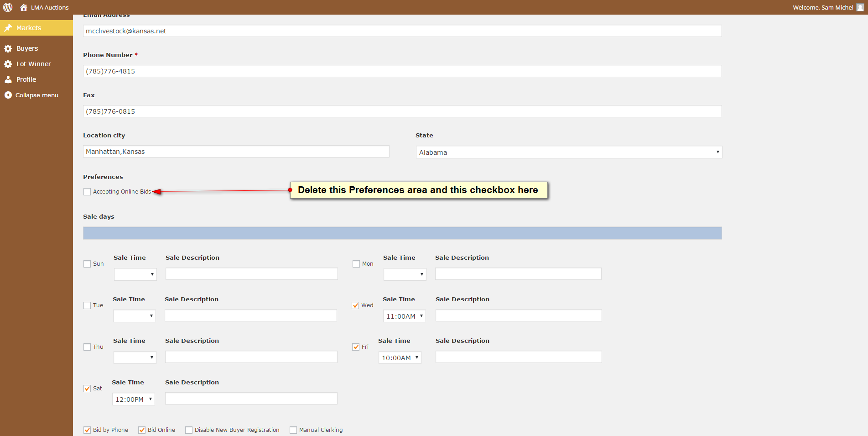Click the Wed Sale Description field
868x436 pixels.
coord(519,315)
